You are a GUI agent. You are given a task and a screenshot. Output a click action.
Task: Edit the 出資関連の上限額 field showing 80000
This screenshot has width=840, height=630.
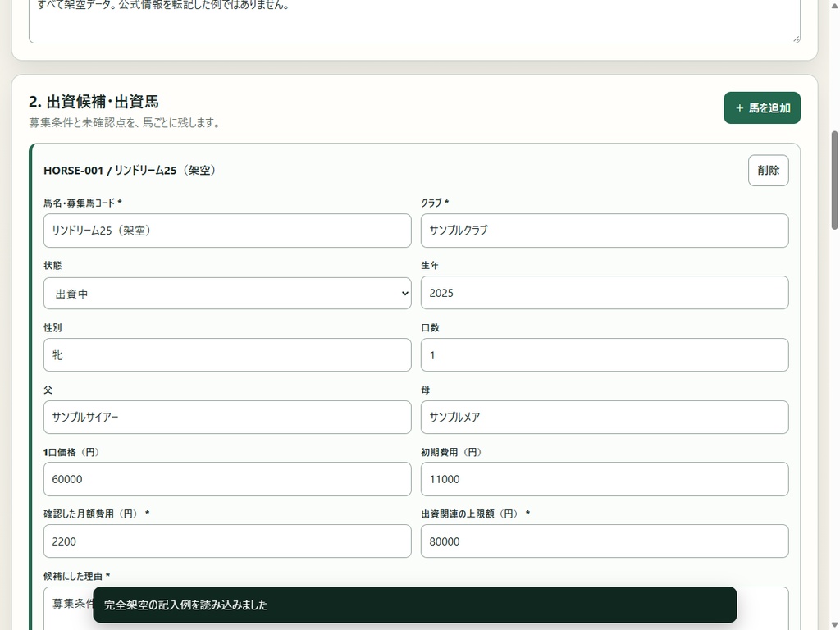tap(605, 541)
